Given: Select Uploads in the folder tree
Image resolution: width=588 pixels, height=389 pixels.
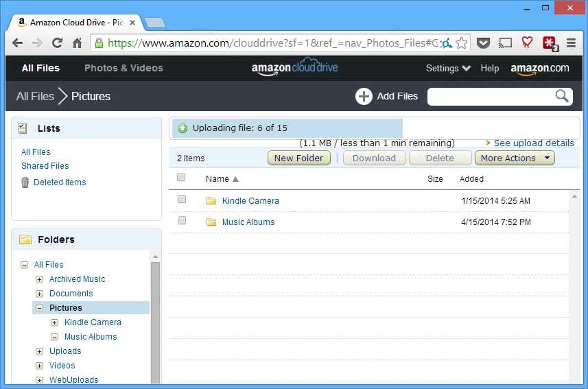Looking at the screenshot, I should (x=65, y=351).
